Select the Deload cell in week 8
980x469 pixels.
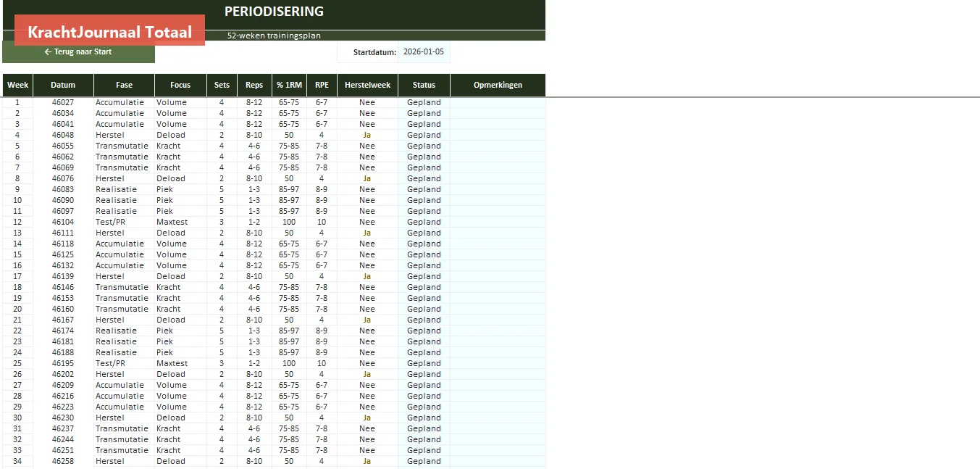pyautogui.click(x=180, y=178)
